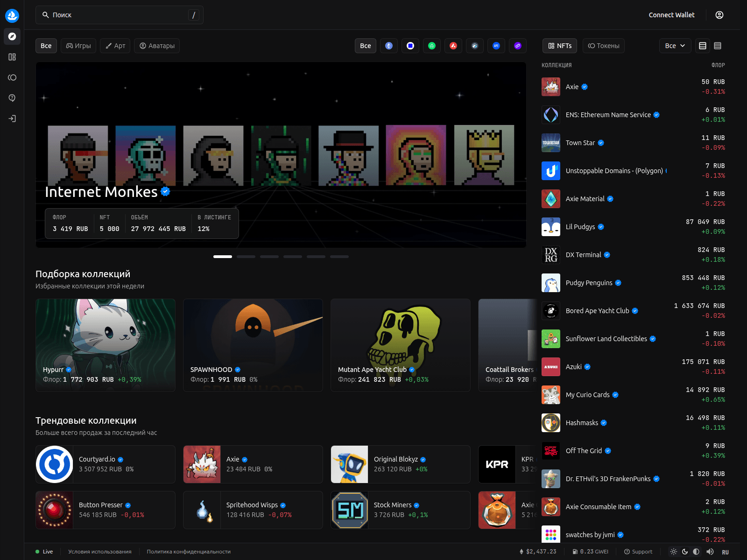Select the Все category tab

[x=46, y=46]
